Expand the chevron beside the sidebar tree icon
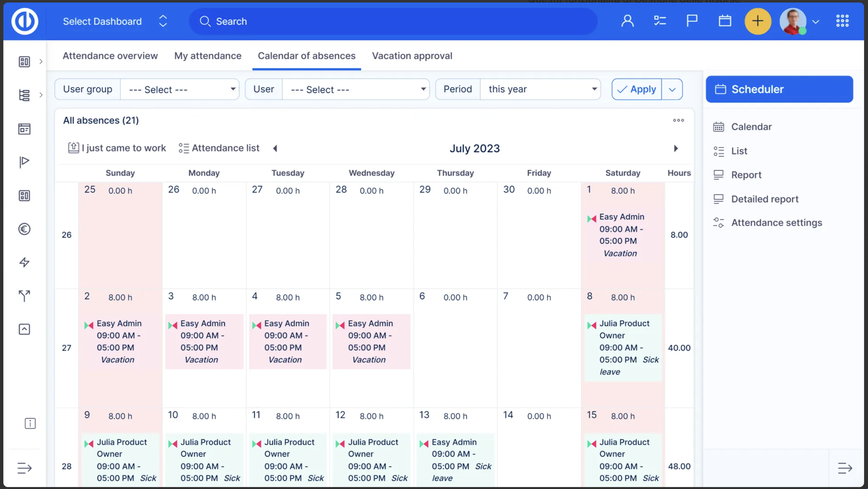This screenshot has height=489, width=868. (x=41, y=95)
